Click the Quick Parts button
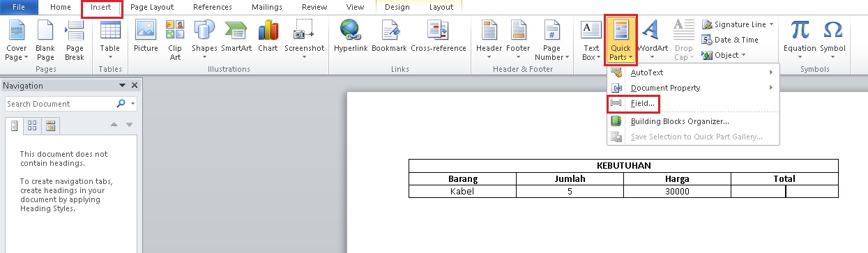The width and height of the screenshot is (868, 253). (620, 40)
